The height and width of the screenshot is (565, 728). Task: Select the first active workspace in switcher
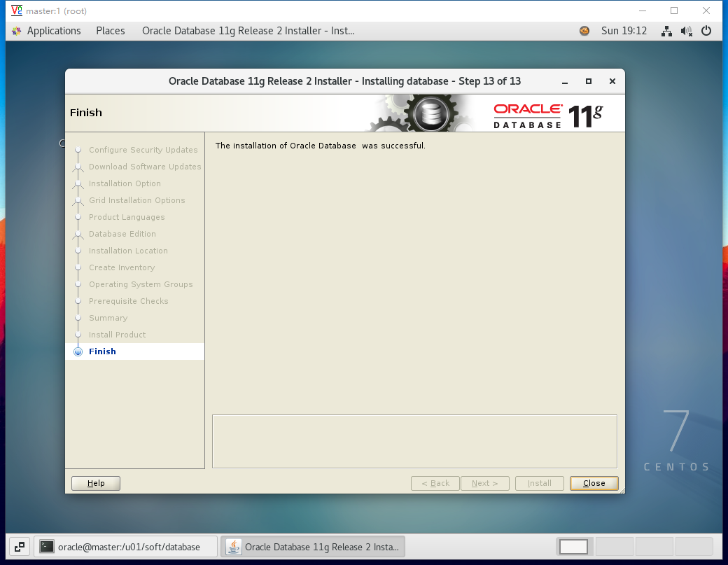pyautogui.click(x=574, y=547)
